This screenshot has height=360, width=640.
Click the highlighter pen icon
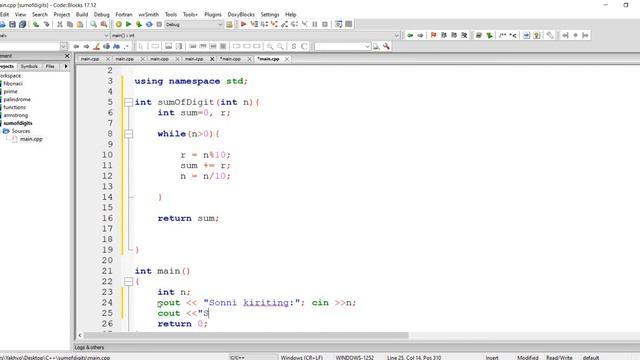pyautogui.click(x=96, y=47)
